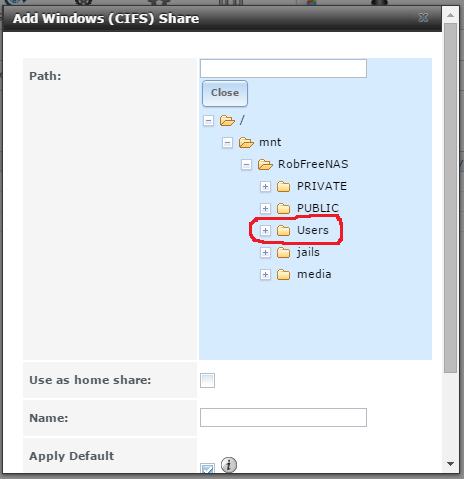Collapse the mnt tree node
The height and width of the screenshot is (479, 464).
coord(227,143)
